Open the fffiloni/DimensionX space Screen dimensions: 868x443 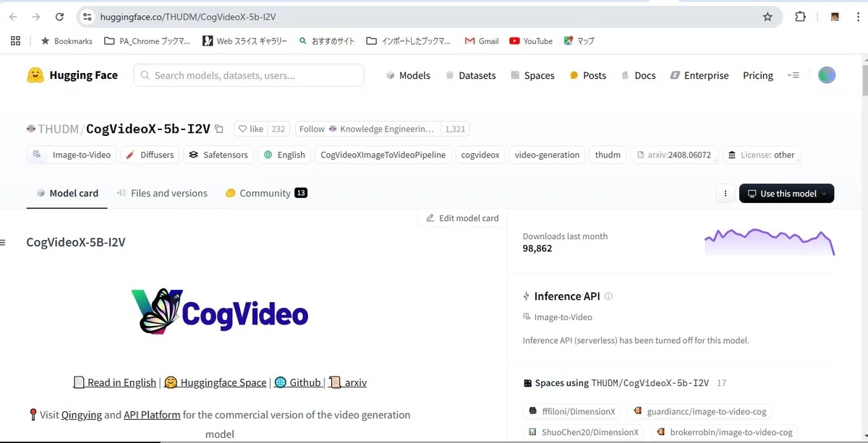click(572, 411)
